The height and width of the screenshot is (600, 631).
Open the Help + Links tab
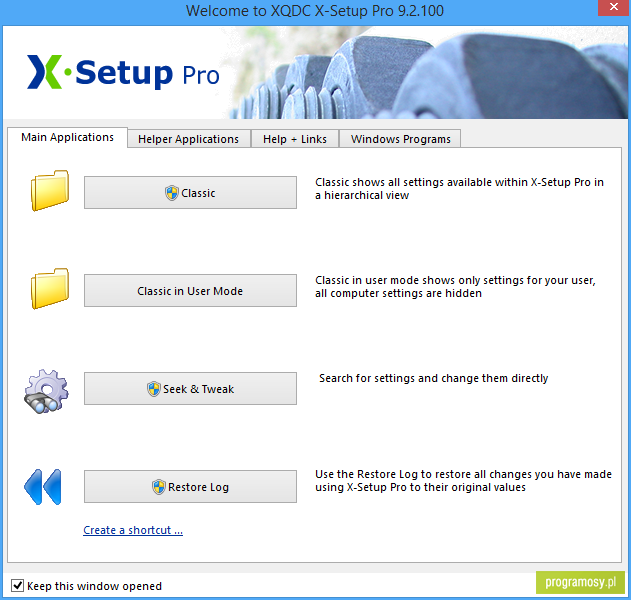tap(295, 139)
